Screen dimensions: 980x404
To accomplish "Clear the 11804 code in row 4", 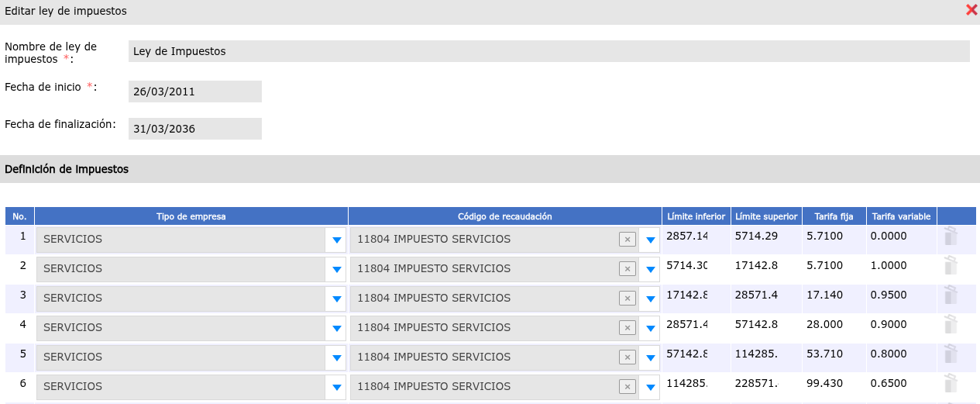I will (628, 328).
